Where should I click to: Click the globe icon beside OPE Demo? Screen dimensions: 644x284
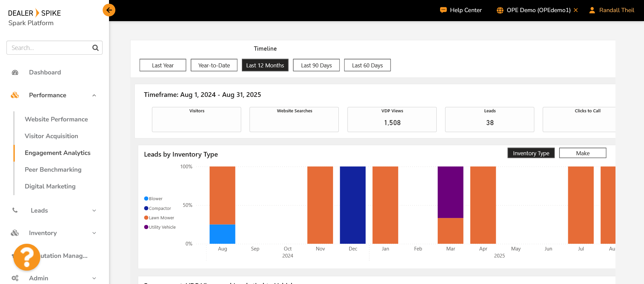click(x=500, y=10)
